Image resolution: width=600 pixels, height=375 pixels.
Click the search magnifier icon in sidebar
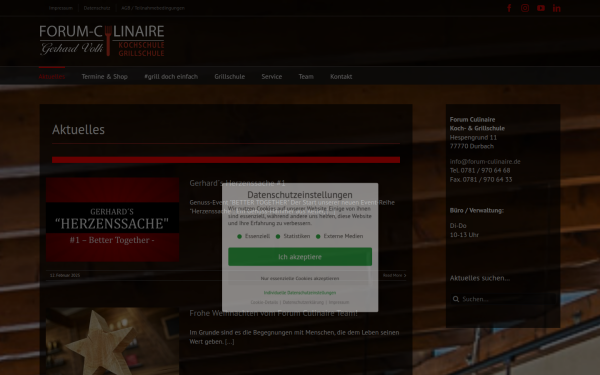pos(456,299)
